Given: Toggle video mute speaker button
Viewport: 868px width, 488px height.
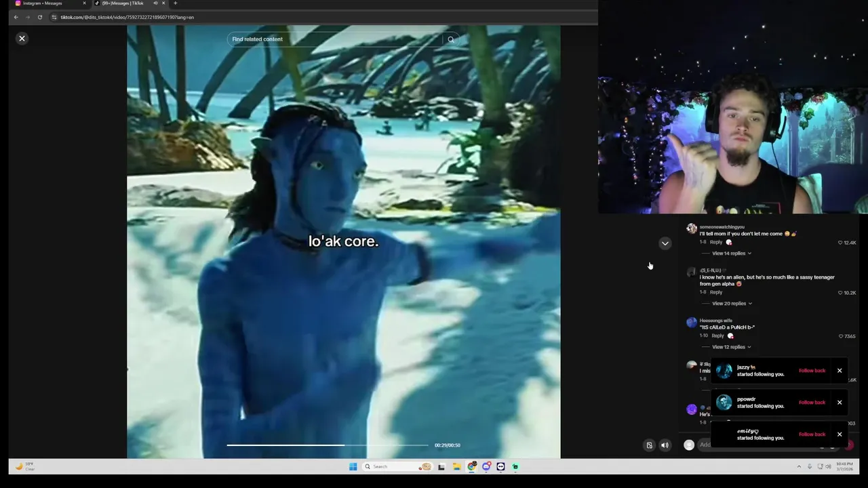Looking at the screenshot, I should coord(665,445).
